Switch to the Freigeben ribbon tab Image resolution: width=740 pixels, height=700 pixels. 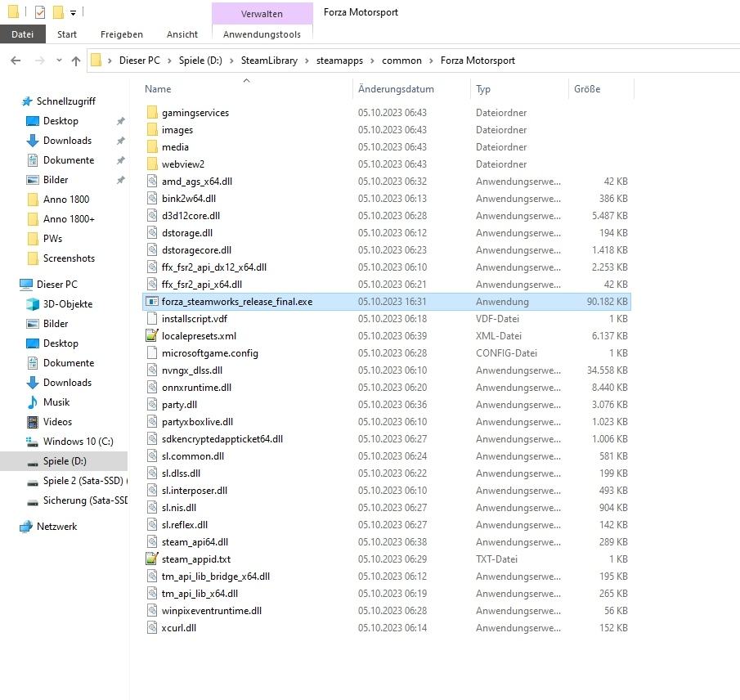pyautogui.click(x=122, y=34)
